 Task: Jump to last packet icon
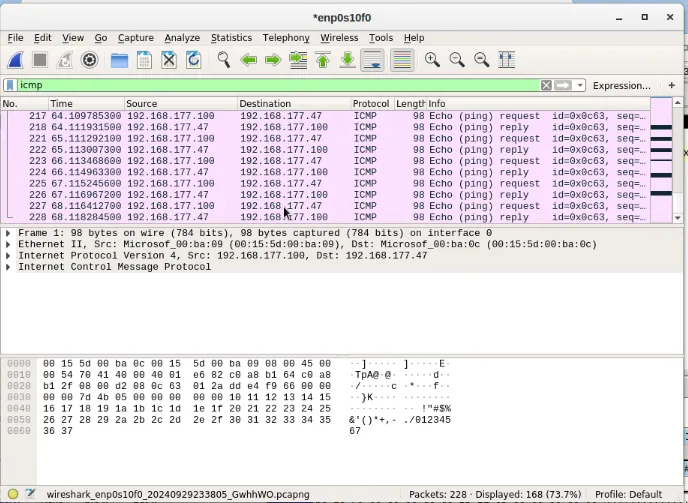click(348, 60)
